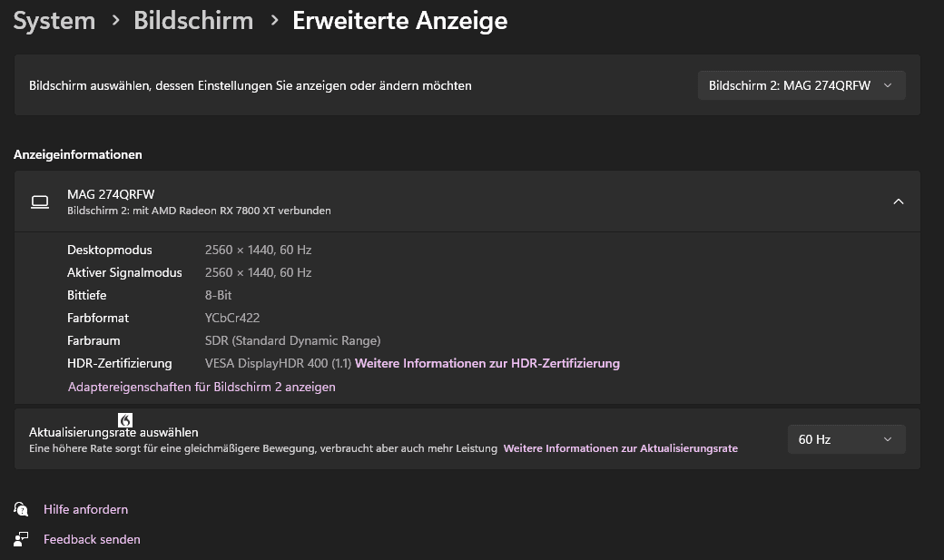This screenshot has height=560, width=944.
Task: Open the Bildschirm 2: MAG 274QRFW dropdown
Action: click(x=801, y=85)
